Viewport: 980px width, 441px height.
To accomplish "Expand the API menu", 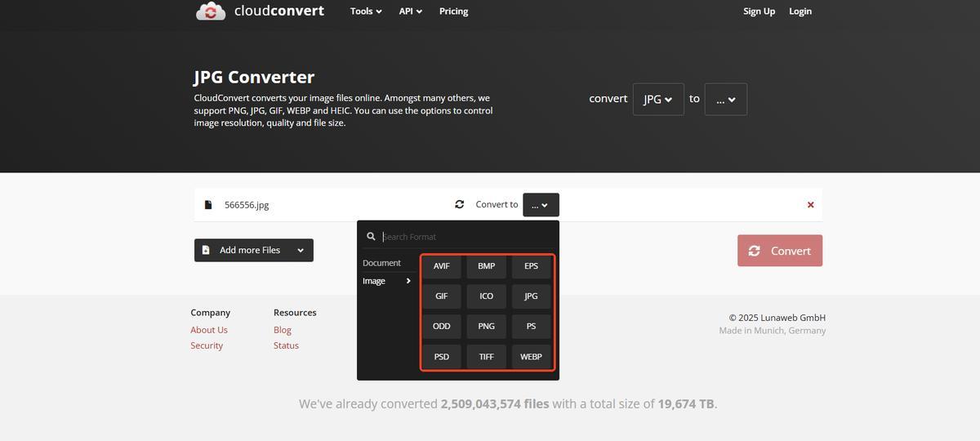I will coord(410,11).
